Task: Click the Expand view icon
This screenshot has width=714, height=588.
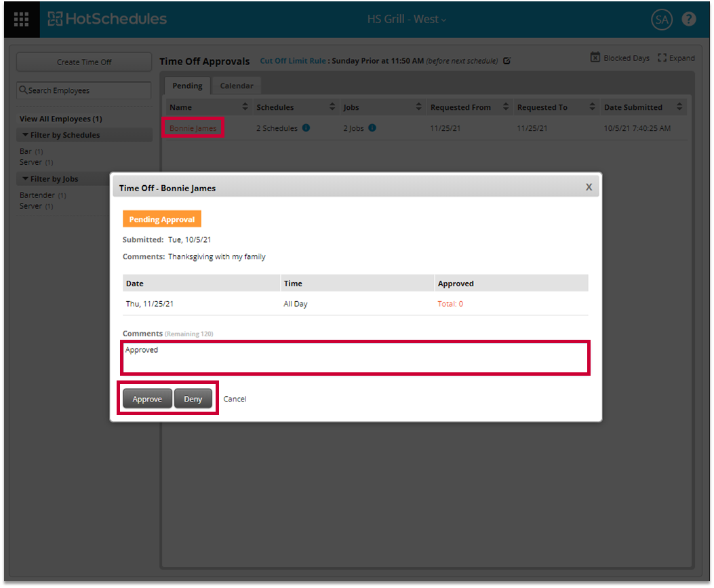Action: (x=662, y=58)
